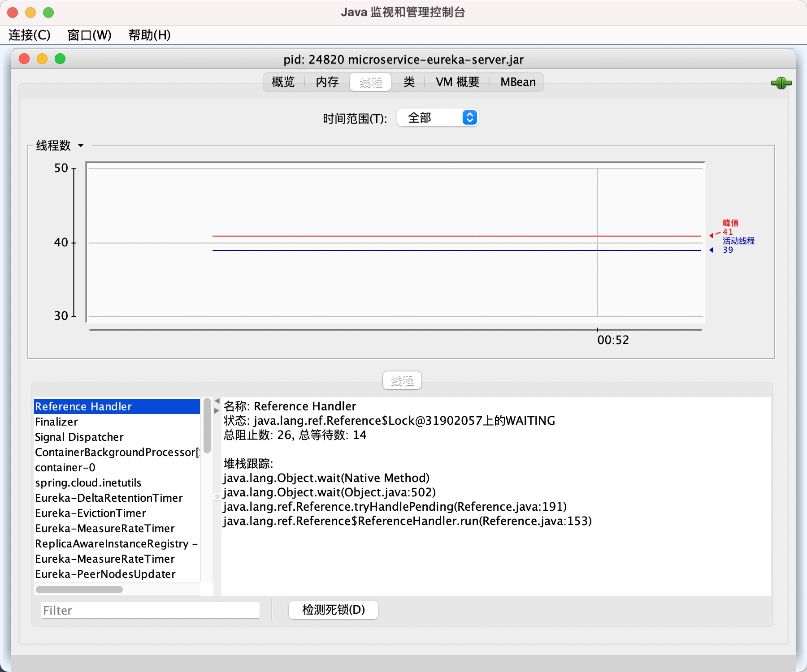Click the stack trace line Object.java:502
This screenshot has height=672, width=807.
(330, 492)
